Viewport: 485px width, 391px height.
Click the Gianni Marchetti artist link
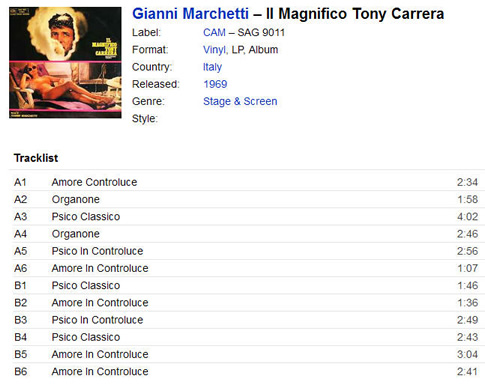[190, 14]
